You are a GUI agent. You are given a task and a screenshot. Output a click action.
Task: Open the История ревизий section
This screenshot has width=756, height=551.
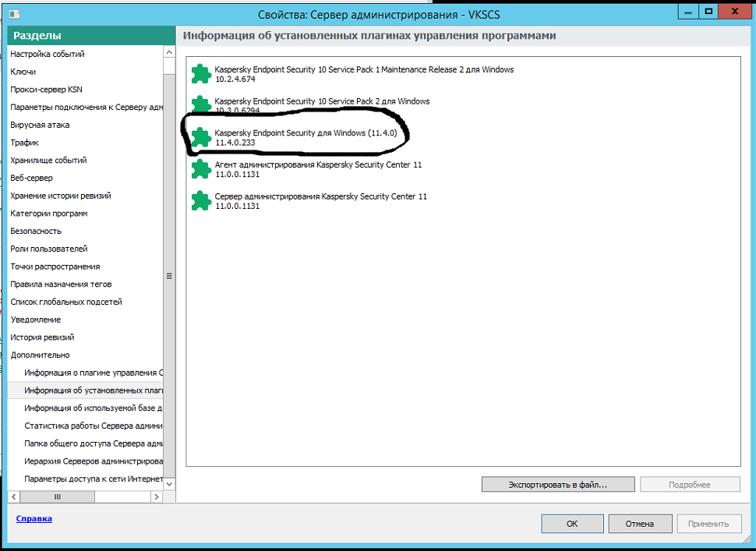click(x=42, y=337)
